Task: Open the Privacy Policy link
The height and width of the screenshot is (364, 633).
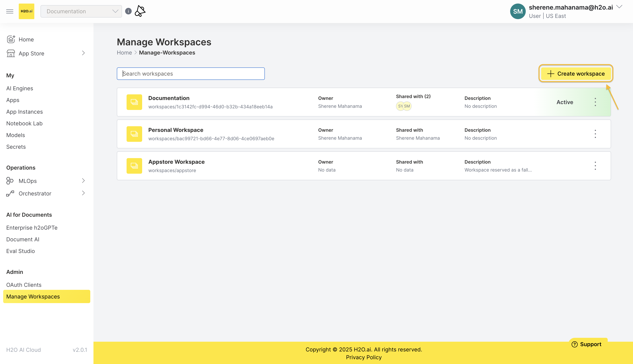Action: point(364,357)
